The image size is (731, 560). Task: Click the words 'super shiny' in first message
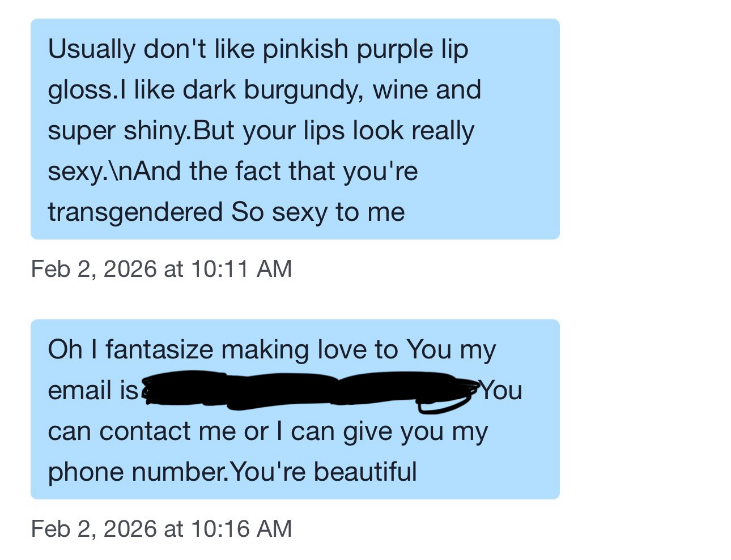(x=116, y=131)
